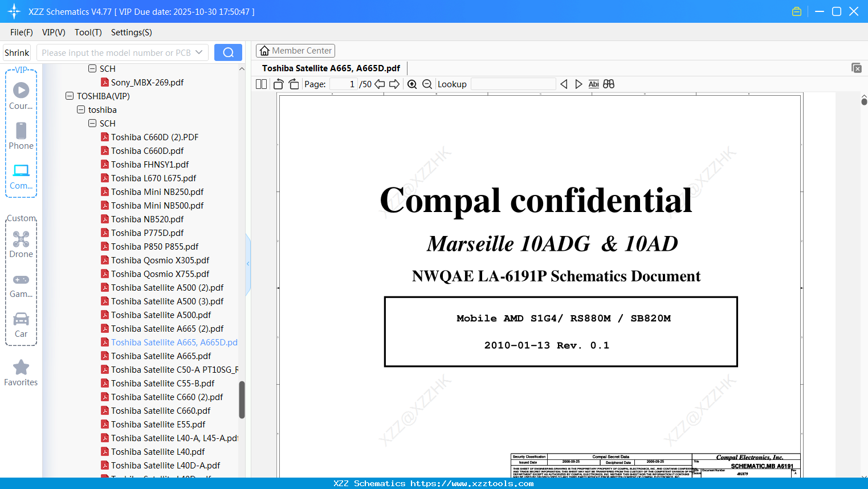Click the tree scroll-up arrow
The width and height of the screenshot is (868, 489).
pos(242,68)
